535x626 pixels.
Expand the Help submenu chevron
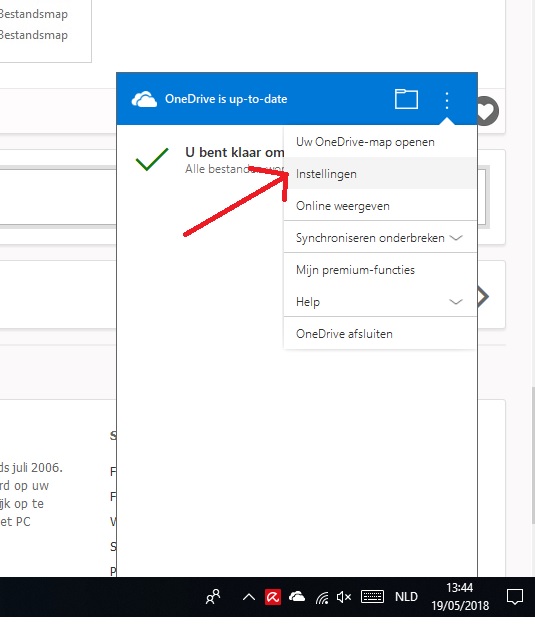pyautogui.click(x=456, y=301)
